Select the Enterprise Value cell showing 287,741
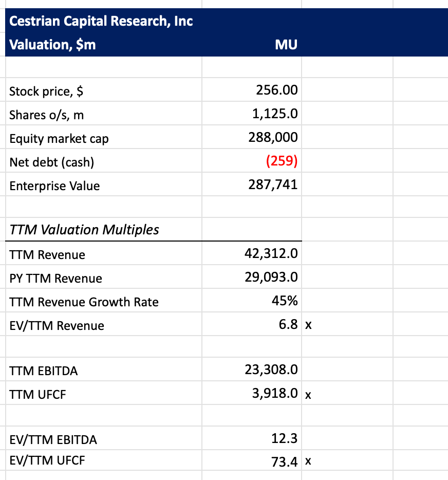Image resolution: width=448 pixels, height=480 pixels. [x=273, y=185]
